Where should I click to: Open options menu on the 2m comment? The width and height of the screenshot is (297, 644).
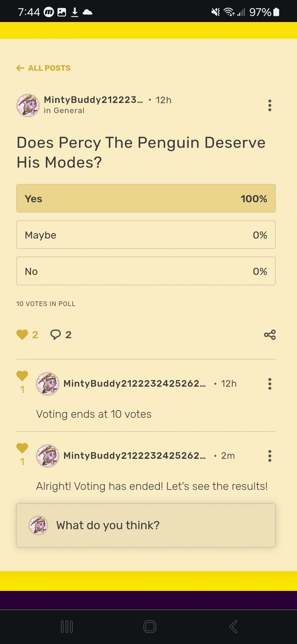point(269,455)
